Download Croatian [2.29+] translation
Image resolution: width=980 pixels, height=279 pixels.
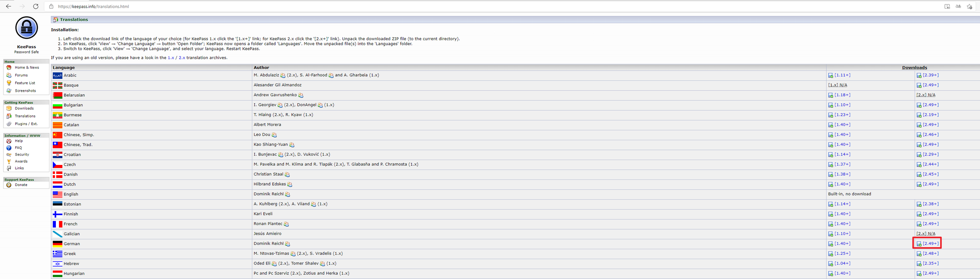click(931, 154)
